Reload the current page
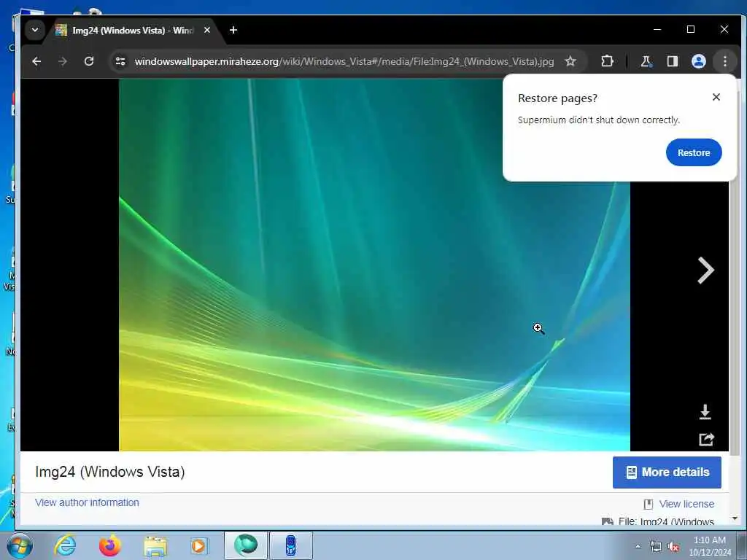This screenshot has width=747, height=560. pyautogui.click(x=88, y=61)
